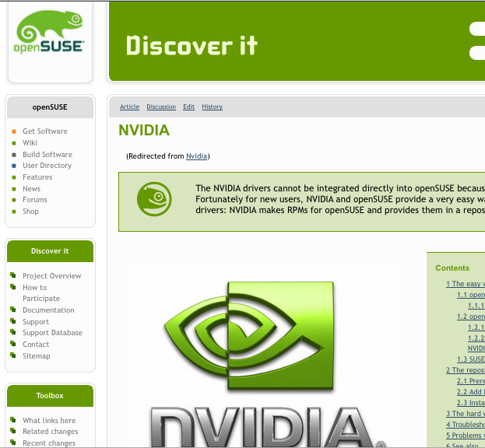Image resolution: width=485 pixels, height=448 pixels.
Task: Open the Edit tab
Action: pos(188,107)
